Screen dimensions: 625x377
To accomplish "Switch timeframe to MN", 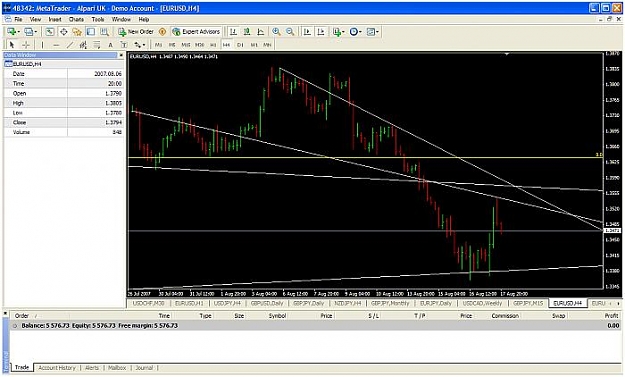I will click(267, 45).
